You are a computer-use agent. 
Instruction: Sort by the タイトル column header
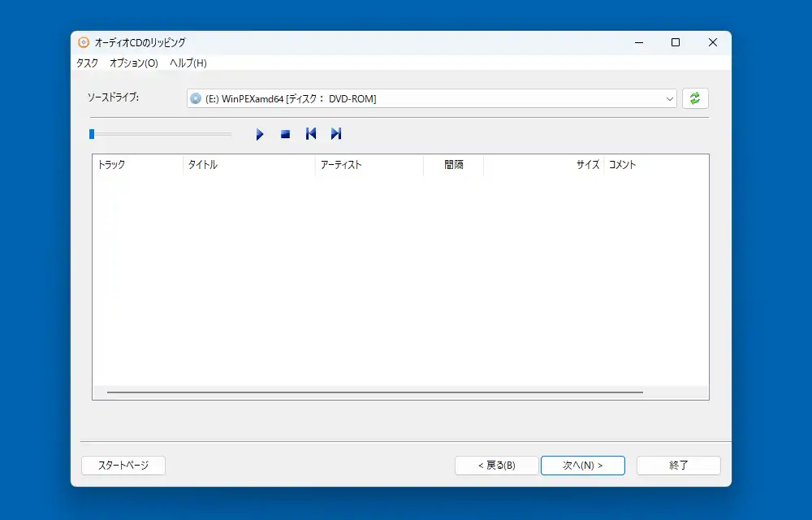coord(248,165)
